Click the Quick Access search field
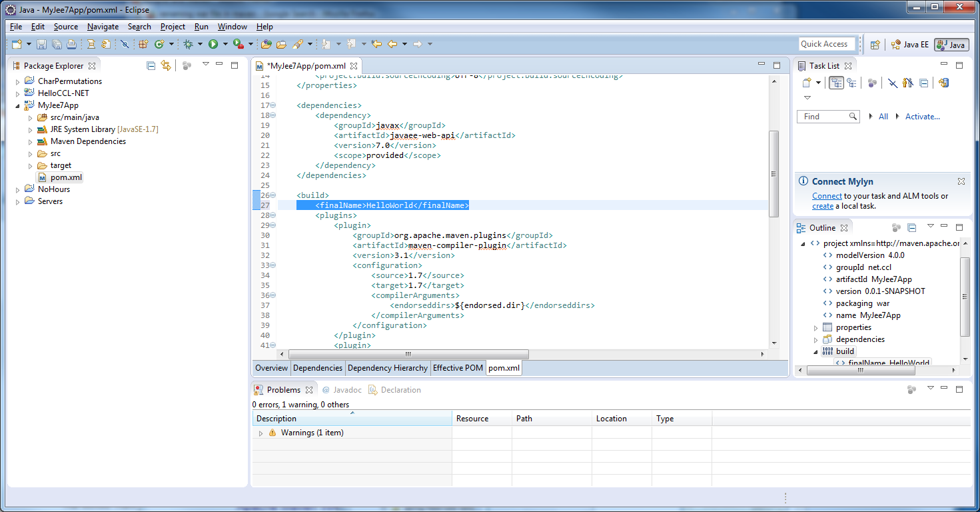The width and height of the screenshot is (980, 512). click(826, 44)
